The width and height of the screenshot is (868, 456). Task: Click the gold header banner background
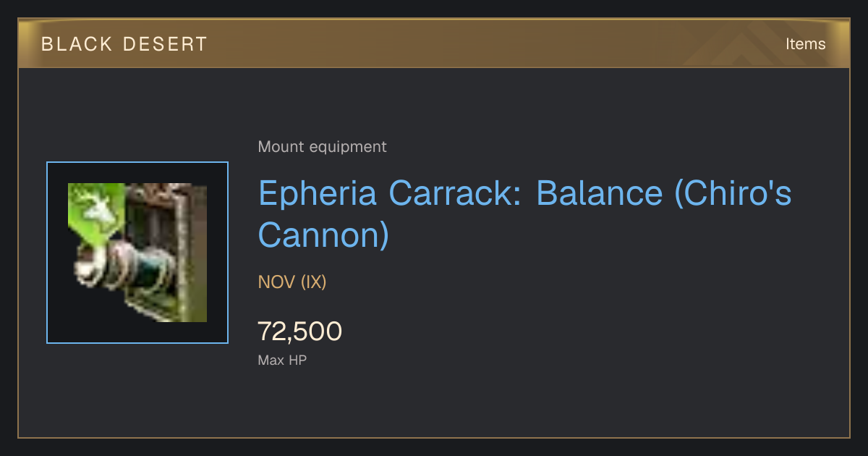[434, 43]
